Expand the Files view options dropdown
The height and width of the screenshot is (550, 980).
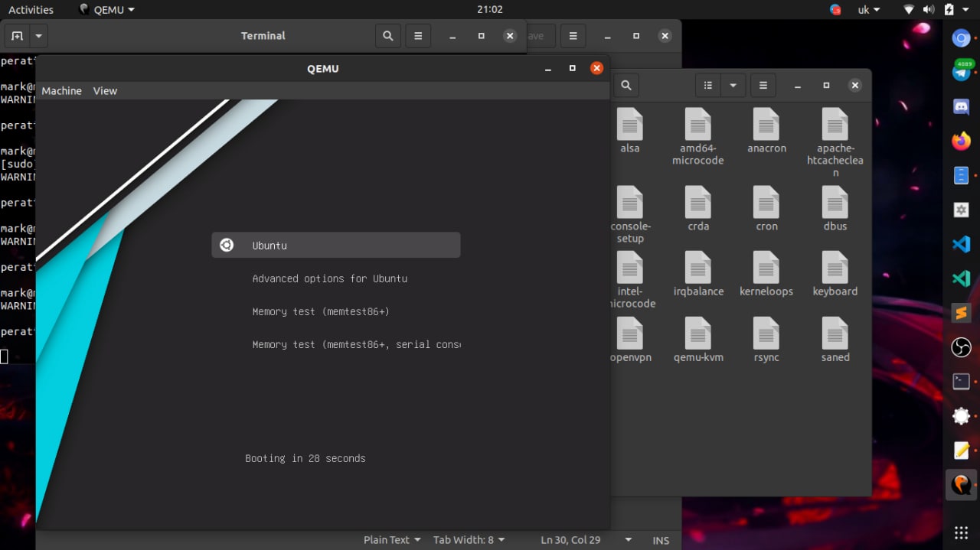point(733,85)
